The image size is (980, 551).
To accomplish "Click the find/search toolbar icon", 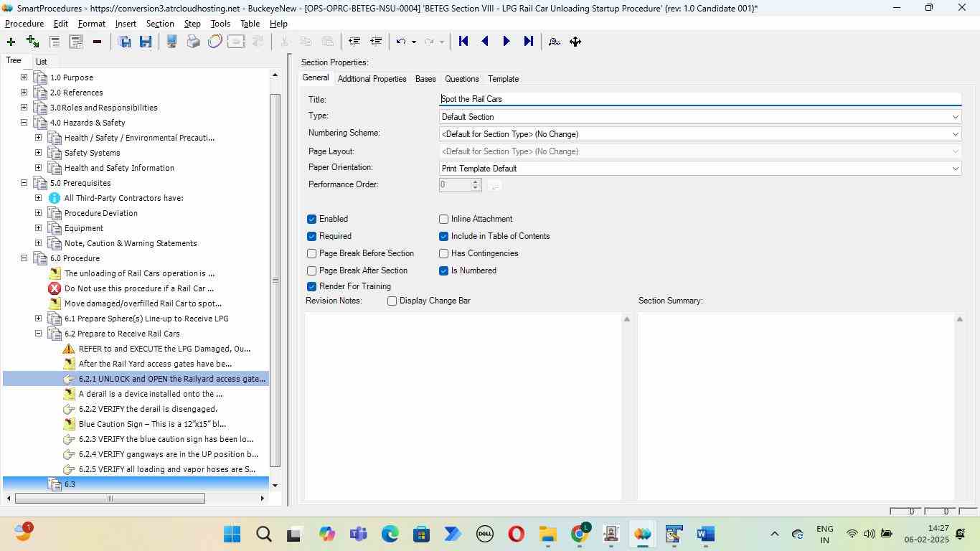I will click(x=554, y=42).
